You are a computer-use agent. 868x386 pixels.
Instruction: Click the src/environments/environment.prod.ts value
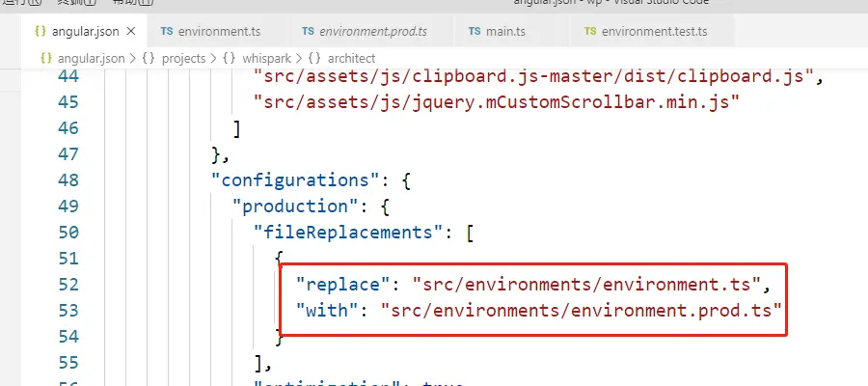pos(582,311)
